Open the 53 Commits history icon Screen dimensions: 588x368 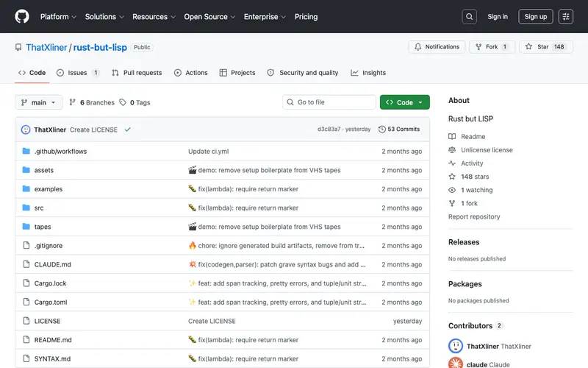[x=381, y=130]
